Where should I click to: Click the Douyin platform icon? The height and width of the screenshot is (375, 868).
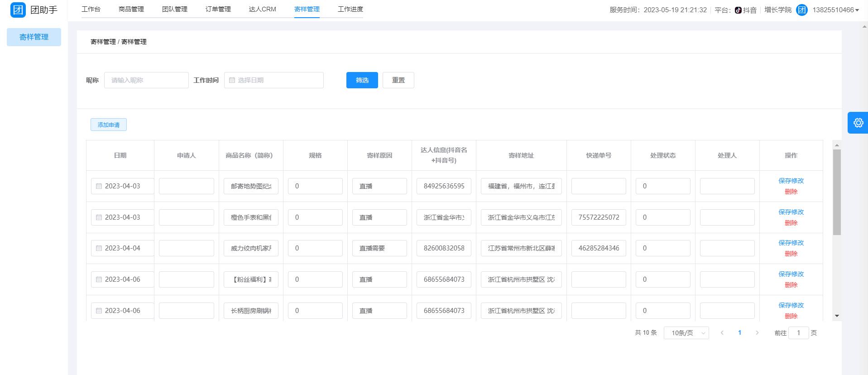[738, 10]
